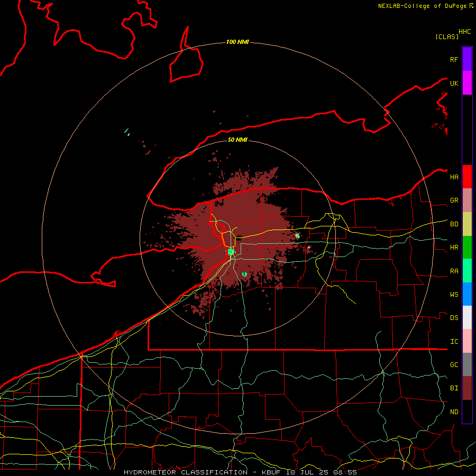Click the UK legend label
This screenshot has width=476, height=476.
pos(454,83)
